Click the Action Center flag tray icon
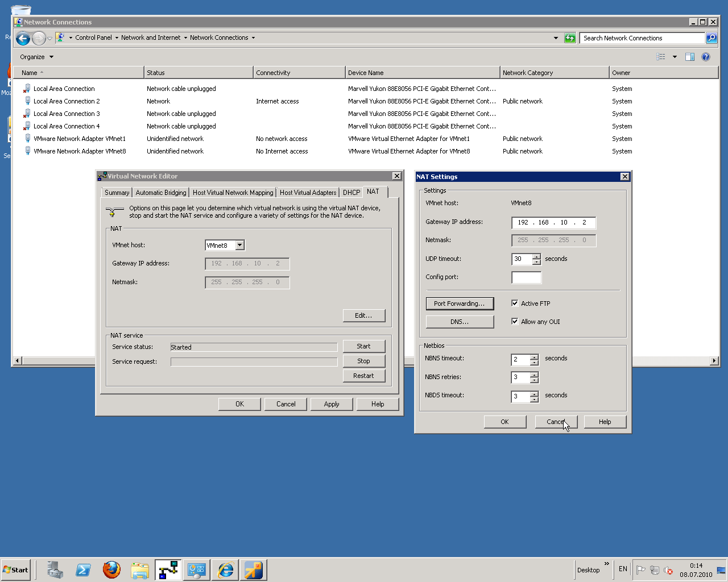728x582 pixels. [641, 570]
